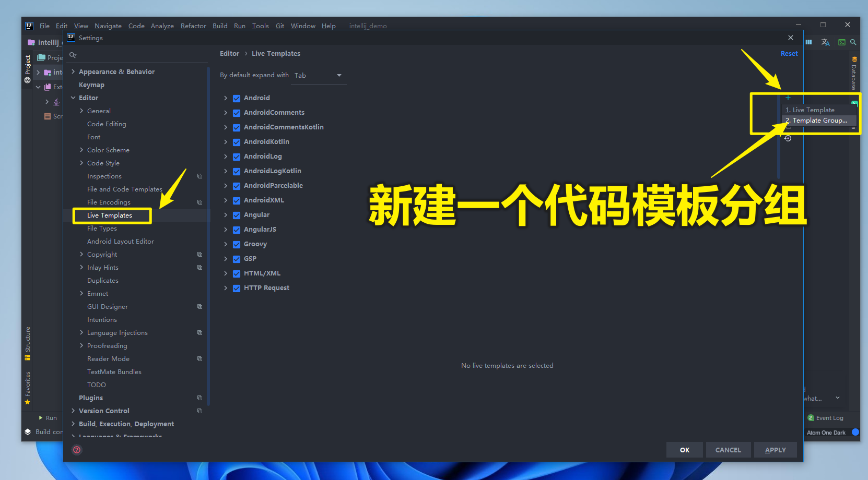Disable the Angular template group
The height and width of the screenshot is (480, 868).
[237, 215]
